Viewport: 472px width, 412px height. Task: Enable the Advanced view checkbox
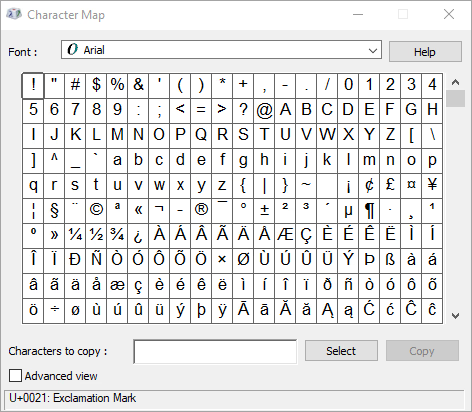click(x=15, y=376)
